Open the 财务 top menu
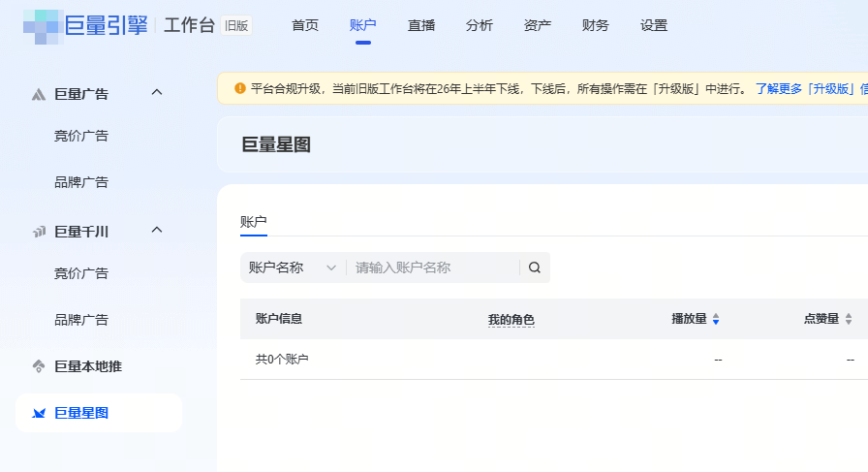The image size is (868, 472). pos(596,25)
